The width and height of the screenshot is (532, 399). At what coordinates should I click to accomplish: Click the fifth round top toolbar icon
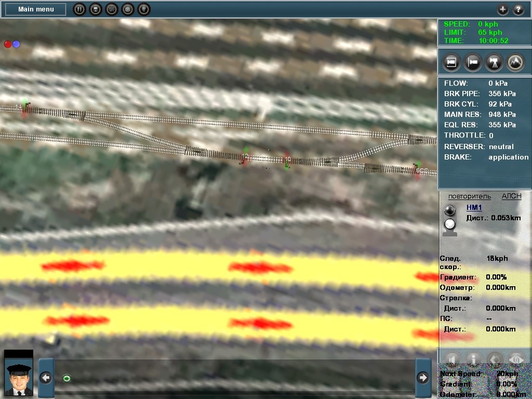pyautogui.click(x=144, y=9)
